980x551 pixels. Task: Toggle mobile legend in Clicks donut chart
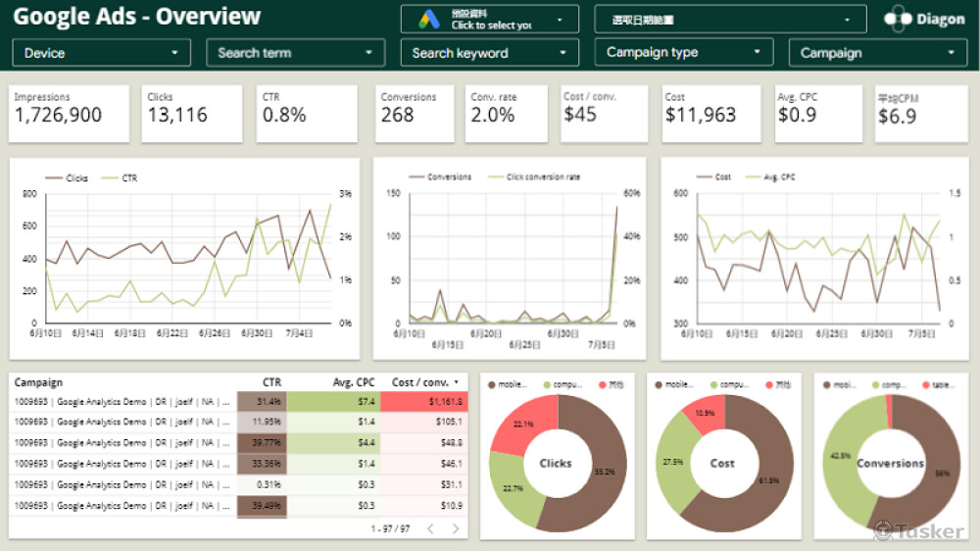508,384
